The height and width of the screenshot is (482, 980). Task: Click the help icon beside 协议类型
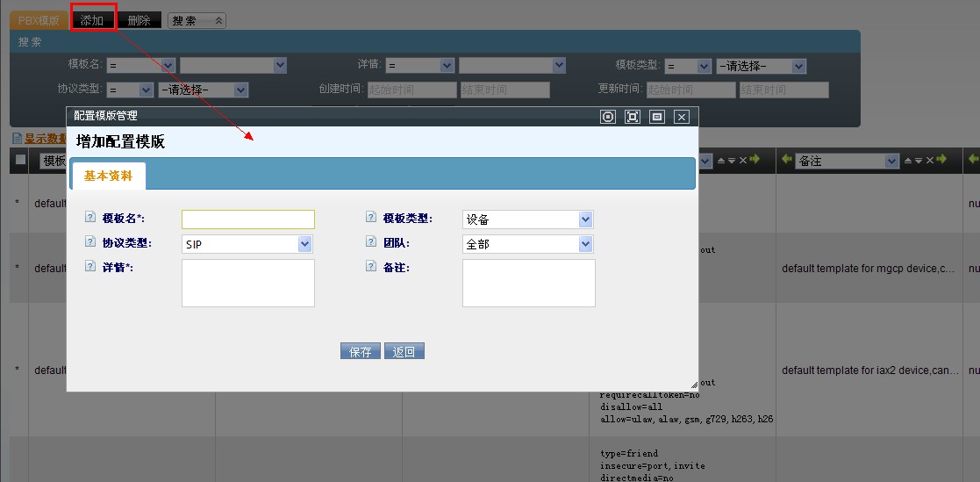point(89,242)
